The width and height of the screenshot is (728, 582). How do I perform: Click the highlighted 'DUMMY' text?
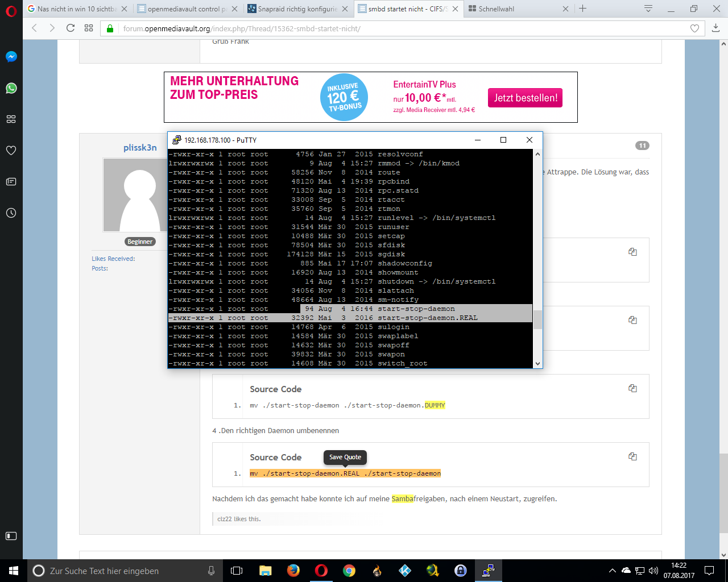[435, 405]
